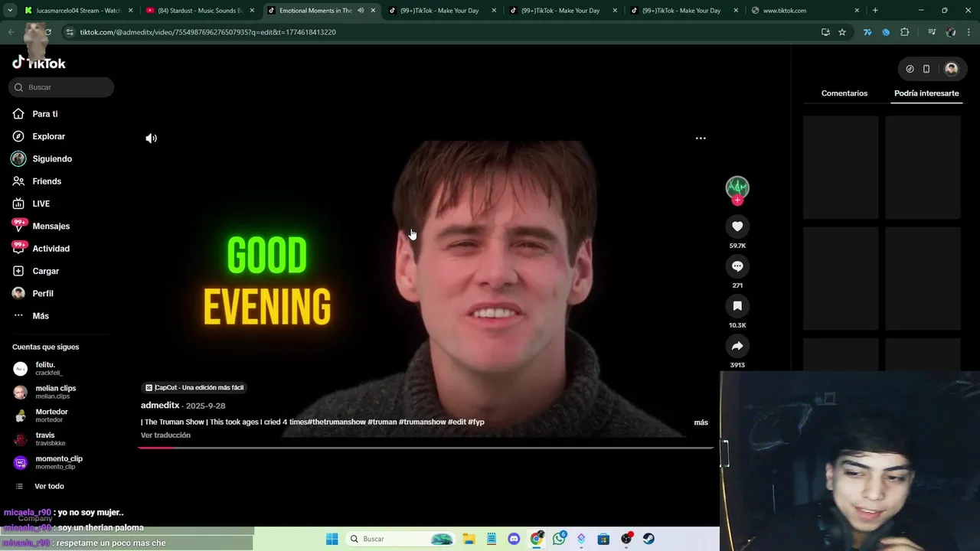
Task: Open the phone app icon in the top pill
Action: (926, 69)
